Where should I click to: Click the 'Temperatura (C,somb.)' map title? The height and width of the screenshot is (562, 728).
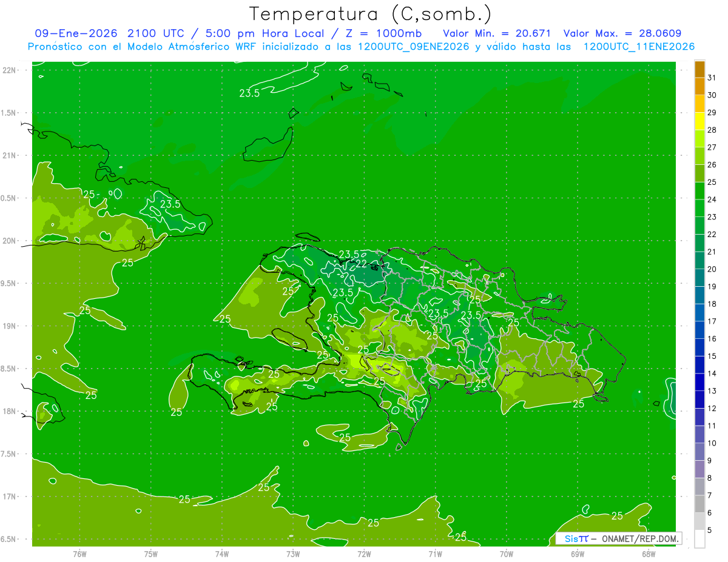pos(370,14)
